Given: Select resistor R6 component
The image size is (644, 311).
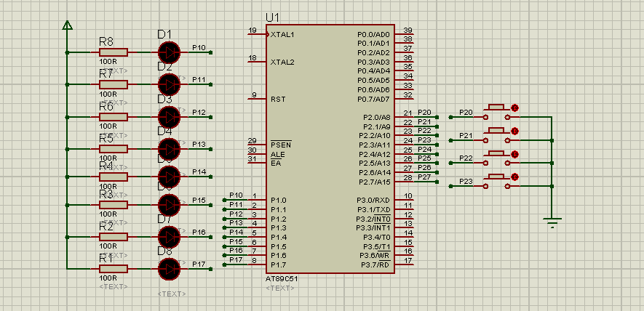Looking at the screenshot, I should 114,117.
